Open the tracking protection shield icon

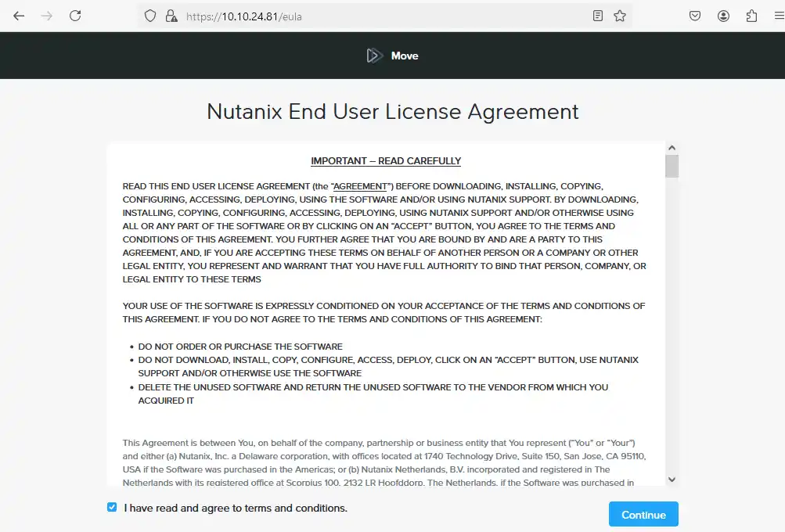coord(150,16)
